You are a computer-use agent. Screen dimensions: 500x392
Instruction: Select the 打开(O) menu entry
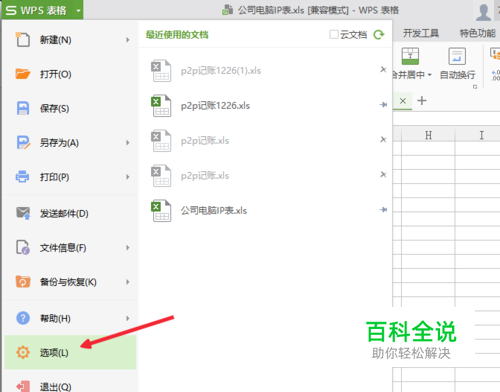pos(70,74)
